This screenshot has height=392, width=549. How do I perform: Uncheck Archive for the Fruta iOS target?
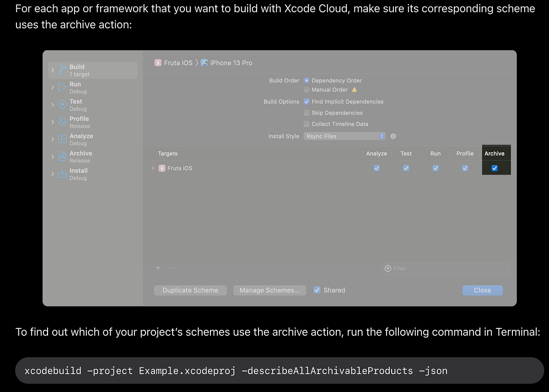494,168
